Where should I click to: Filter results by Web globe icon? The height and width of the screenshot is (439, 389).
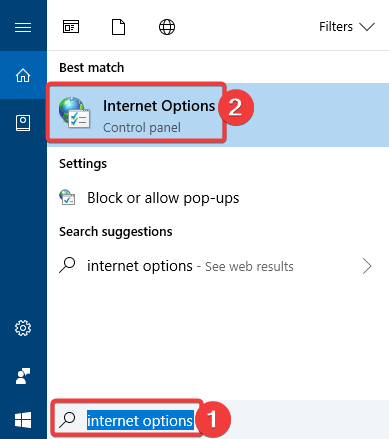(x=167, y=27)
